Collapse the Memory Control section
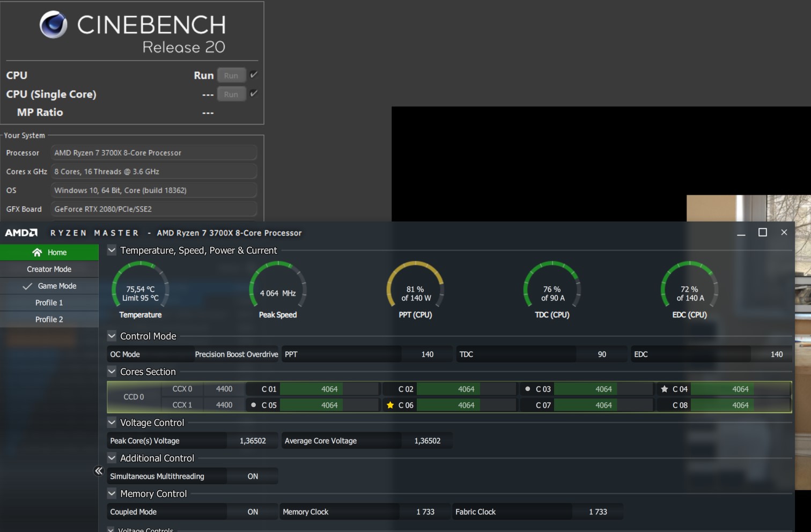The height and width of the screenshot is (532, 811). tap(112, 493)
